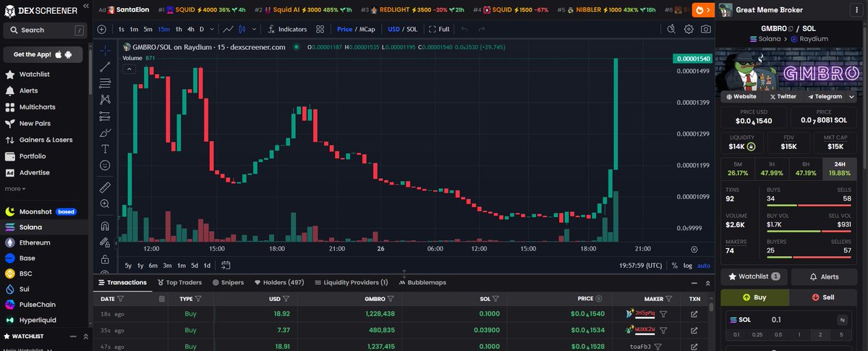Screen dimensions: 868x351
Task: Click the sidebar Search field
Action: pyautogui.click(x=43, y=30)
